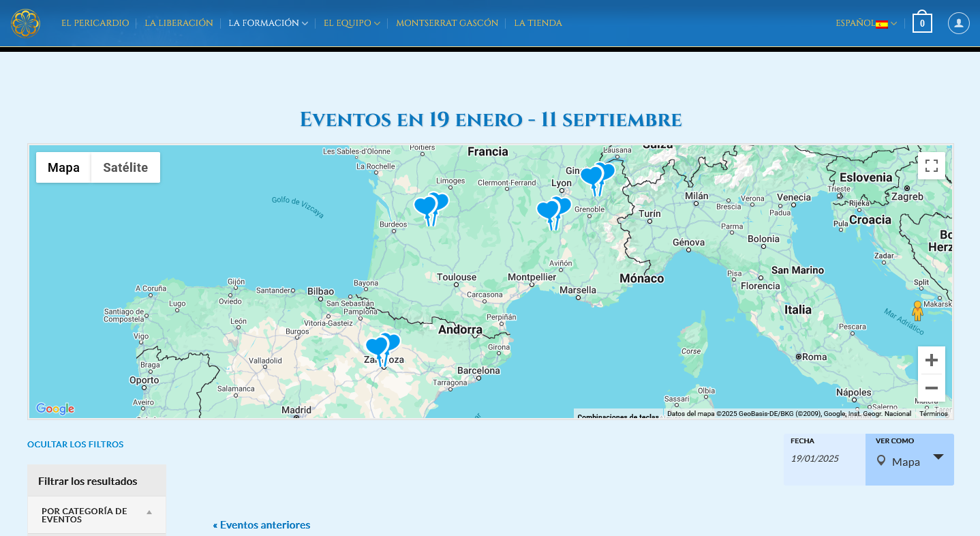This screenshot has width=980, height=536.
Task: Expand the La Formación menu
Action: pos(267,23)
